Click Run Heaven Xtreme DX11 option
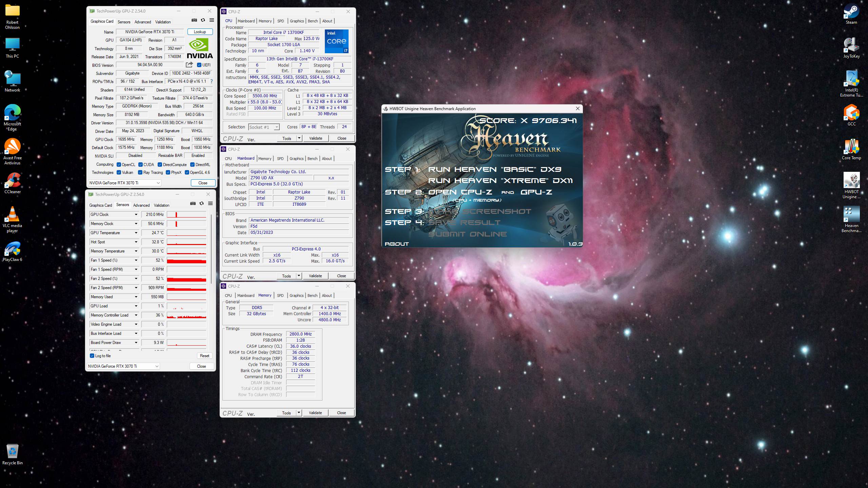Viewport: 868px width, 488px height. 500,181
